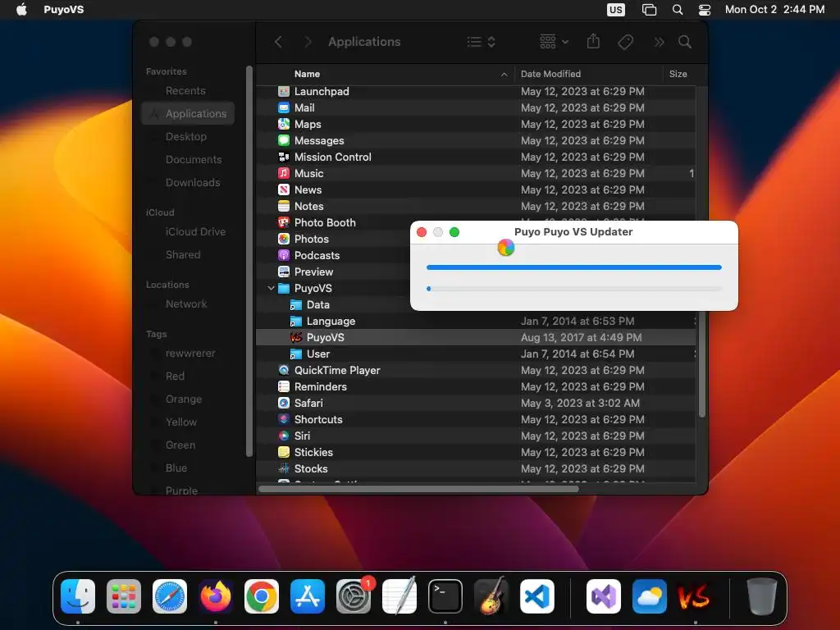This screenshot has height=630, width=840.
Task: Collapse the PuyoVS folder disclosure arrow
Action: coord(271,288)
